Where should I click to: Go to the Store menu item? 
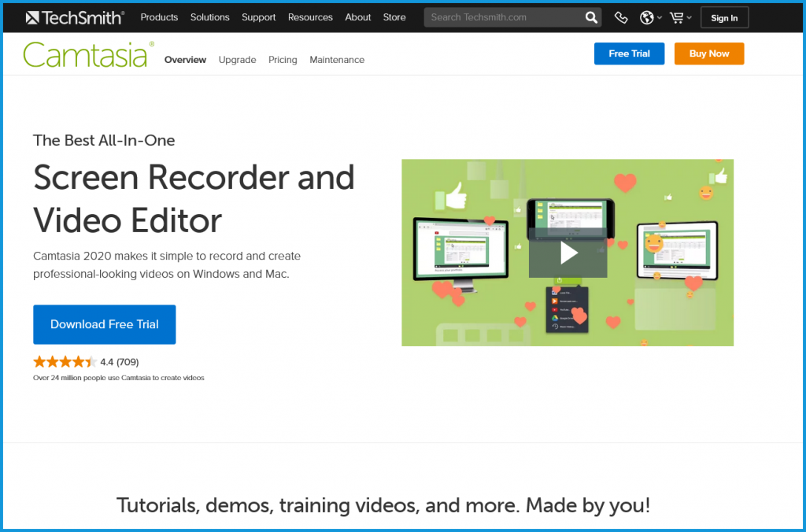coord(394,17)
